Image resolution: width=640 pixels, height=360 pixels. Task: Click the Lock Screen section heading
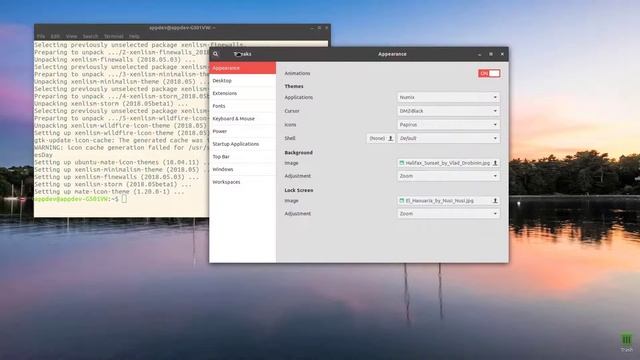tap(299, 190)
